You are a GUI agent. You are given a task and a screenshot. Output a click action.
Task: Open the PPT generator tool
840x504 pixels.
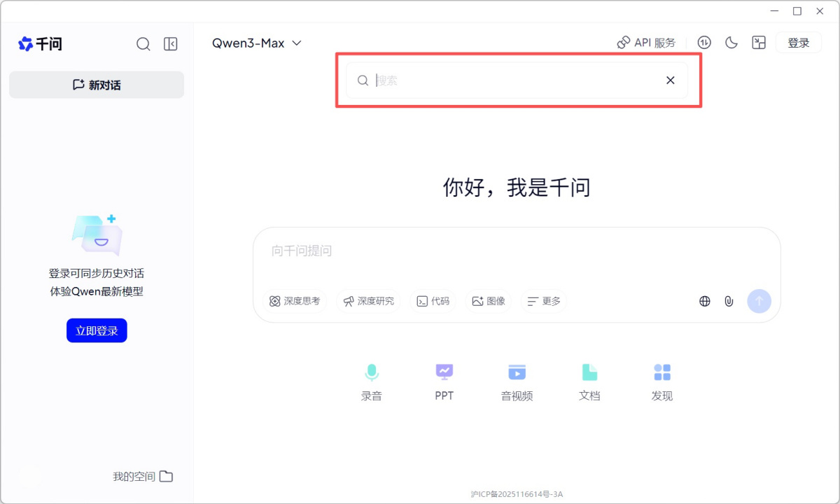[444, 382]
